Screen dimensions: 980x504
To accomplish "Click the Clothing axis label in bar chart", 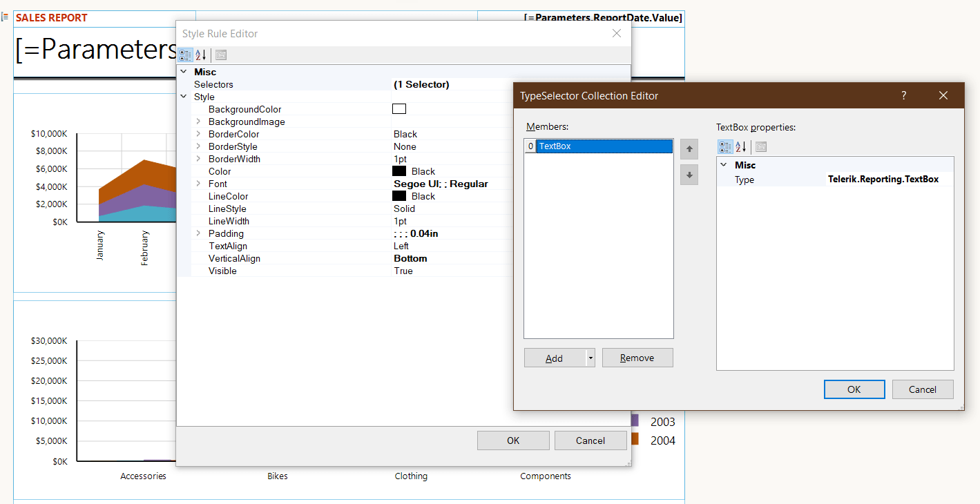I will click(x=411, y=476).
